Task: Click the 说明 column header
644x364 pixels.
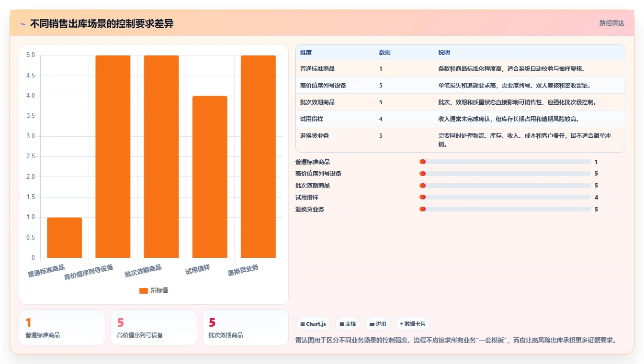Action: pyautogui.click(x=444, y=53)
